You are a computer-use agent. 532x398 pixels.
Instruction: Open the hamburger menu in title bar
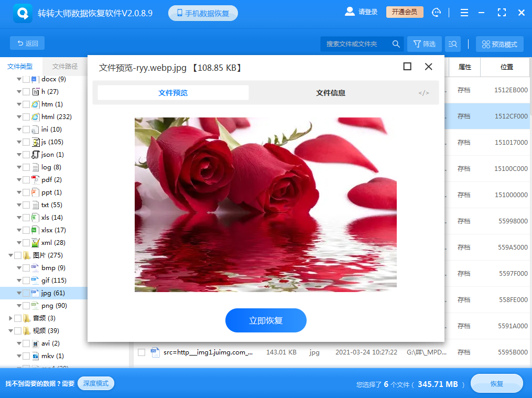(x=464, y=13)
